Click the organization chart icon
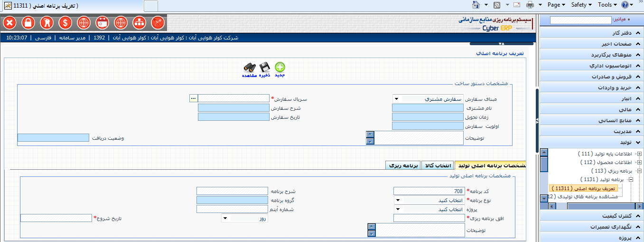 [139, 22]
